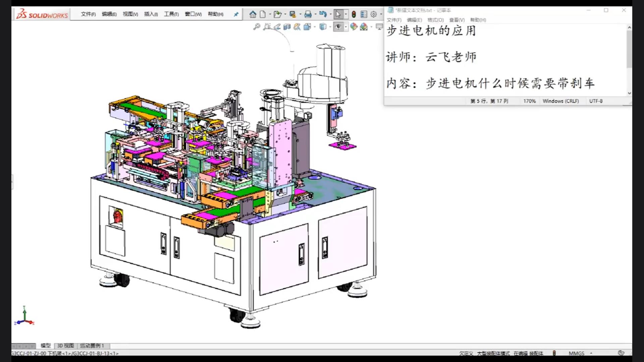This screenshot has height=362, width=644.
Task: Click Zoom to Area icon
Action: click(x=267, y=27)
